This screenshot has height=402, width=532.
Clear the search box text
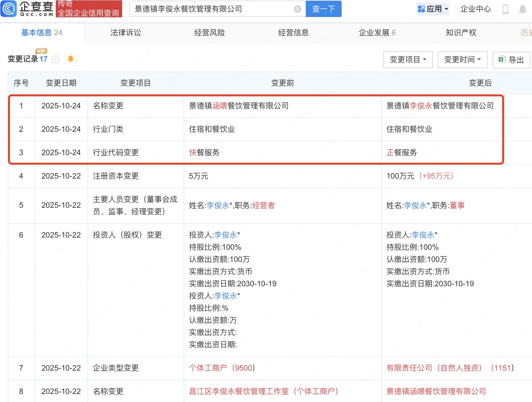tap(297, 9)
